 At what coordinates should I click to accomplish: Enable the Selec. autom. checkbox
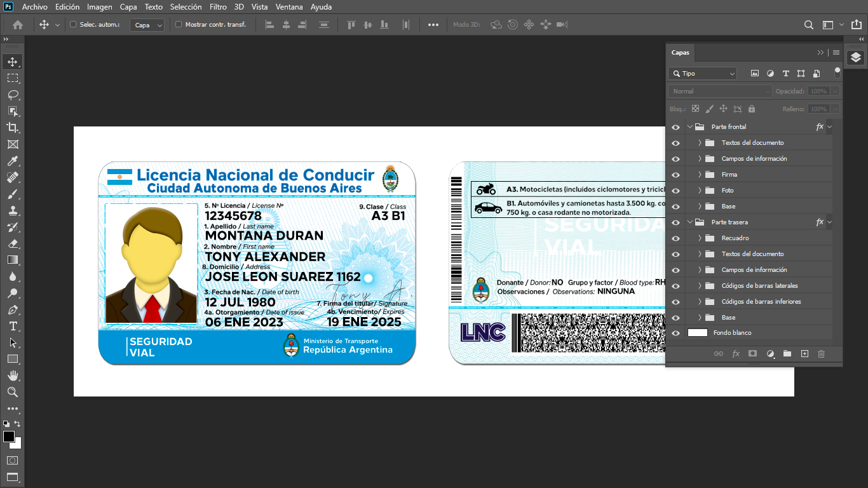tap(73, 25)
